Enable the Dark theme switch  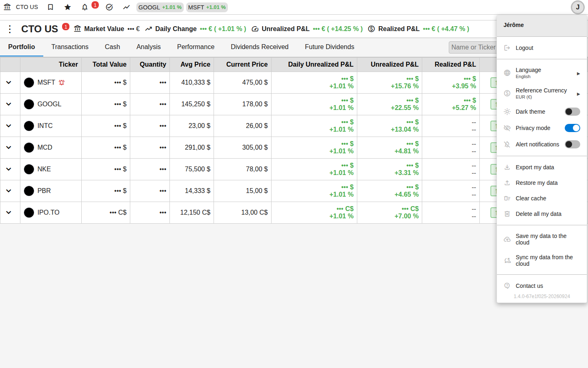(572, 112)
